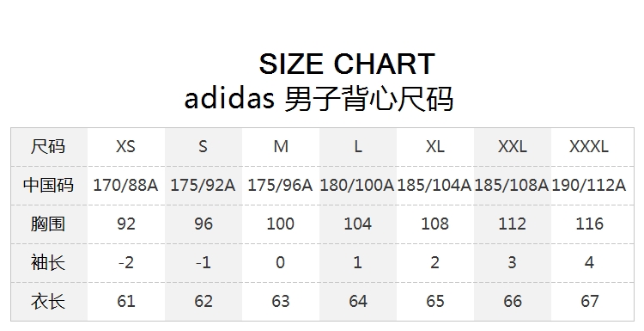This screenshot has height=331, width=644.
Task: Click the 胸围 row label
Action: (x=48, y=224)
